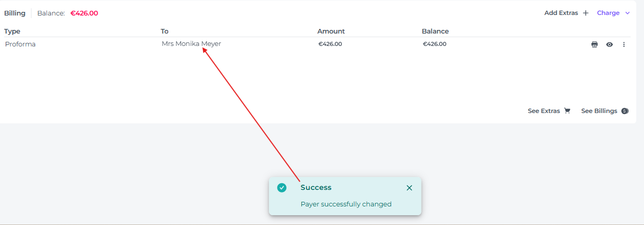Click the Add Extras text
Image resolution: width=644 pixels, height=225 pixels.
click(561, 13)
